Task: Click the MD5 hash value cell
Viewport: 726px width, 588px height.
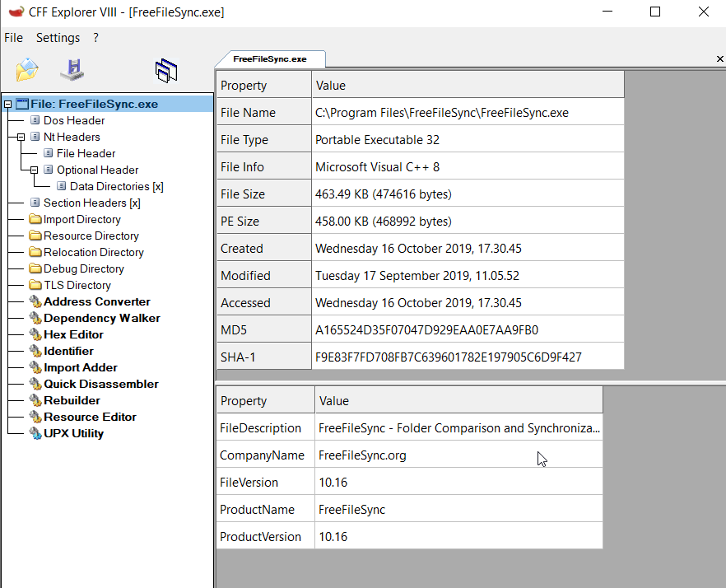Action: (426, 330)
